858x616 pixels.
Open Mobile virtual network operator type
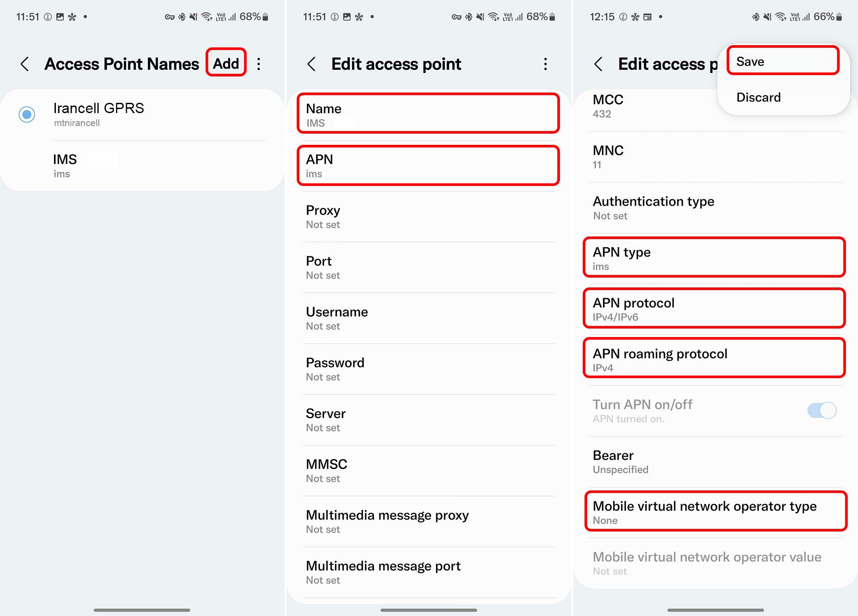click(x=715, y=512)
